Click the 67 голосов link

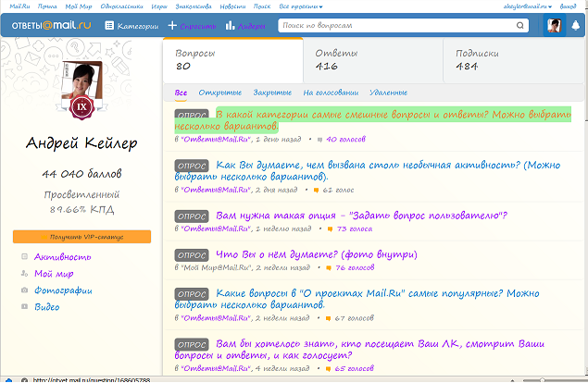(354, 318)
